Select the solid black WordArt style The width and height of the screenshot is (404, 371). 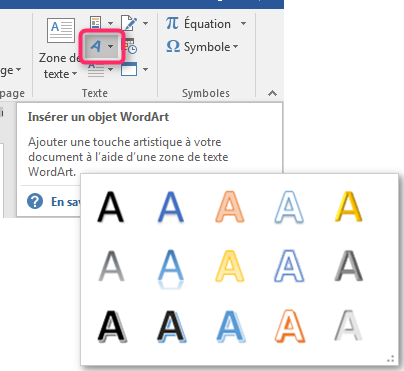111,207
